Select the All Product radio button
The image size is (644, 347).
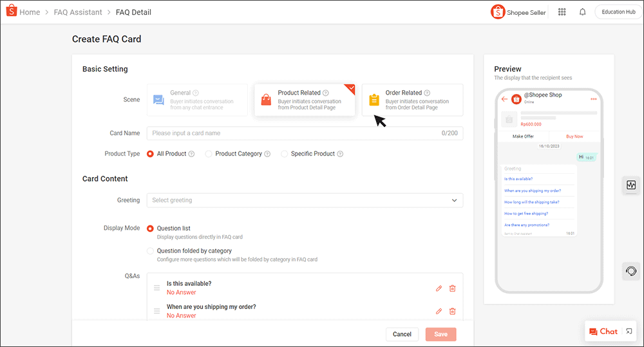tap(150, 154)
